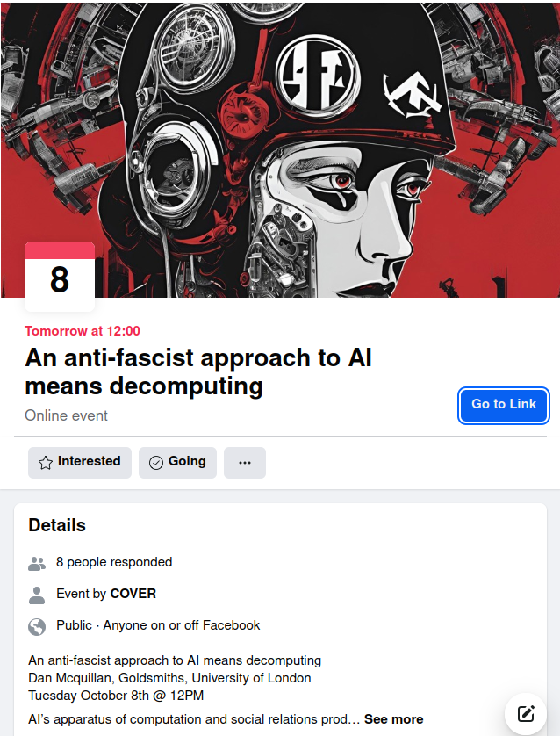Click the Tomorrow at 12:00 time text
Image resolution: width=560 pixels, height=736 pixels.
click(83, 331)
